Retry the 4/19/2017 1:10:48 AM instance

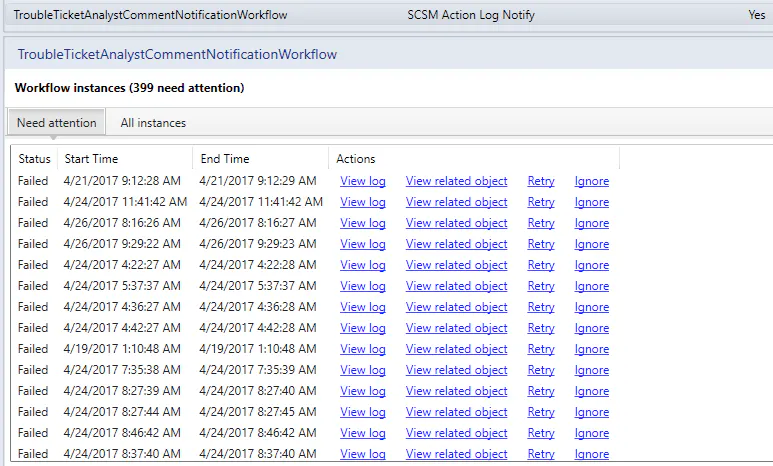pyautogui.click(x=541, y=349)
